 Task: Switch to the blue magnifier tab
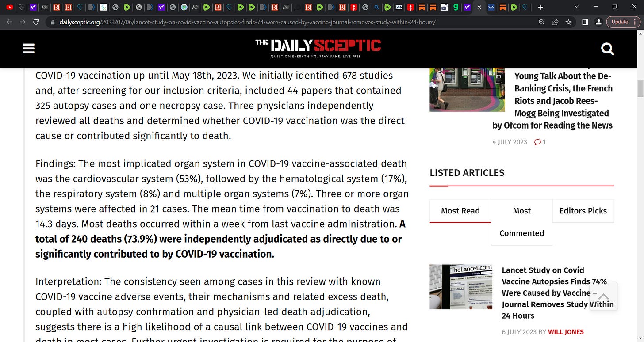tap(376, 7)
